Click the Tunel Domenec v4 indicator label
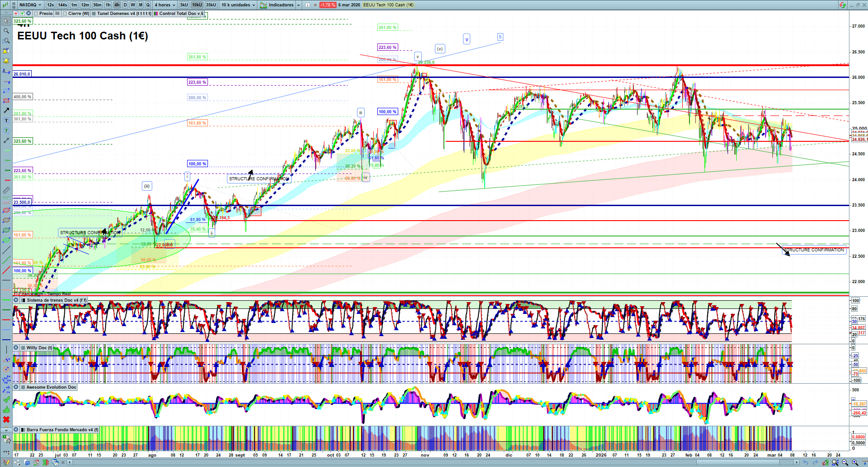Viewport: 868px width, 467px height. pyautogui.click(x=124, y=14)
